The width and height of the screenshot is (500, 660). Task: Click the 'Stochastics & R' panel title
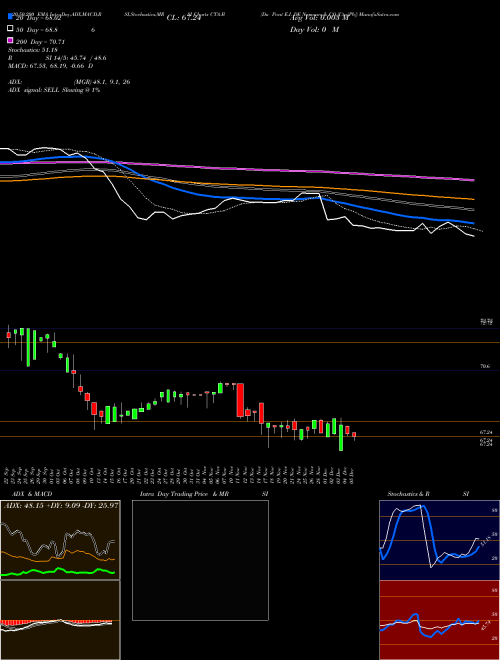[x=408, y=494]
